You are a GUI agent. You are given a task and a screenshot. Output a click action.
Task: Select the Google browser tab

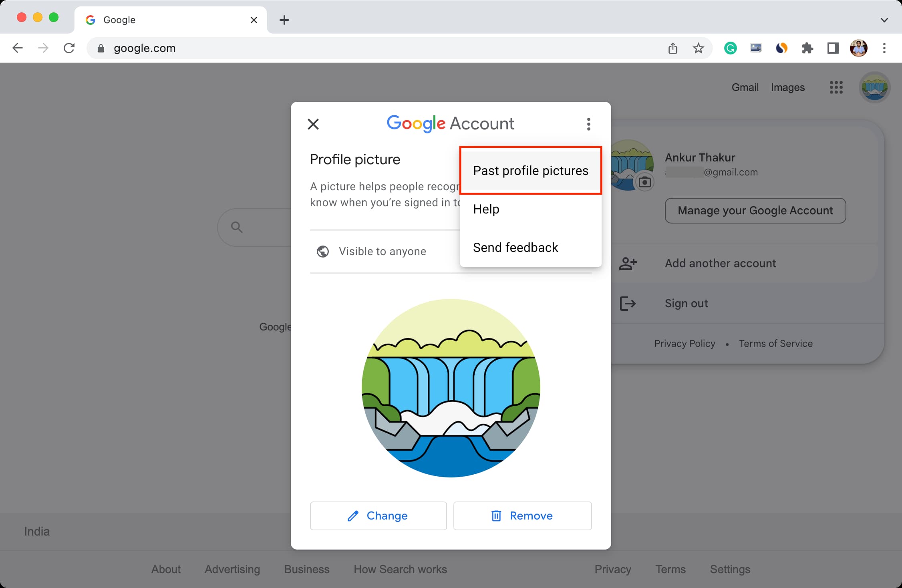click(x=170, y=20)
